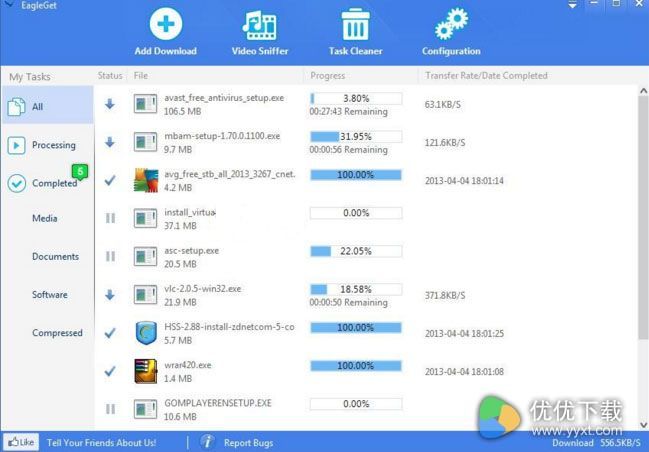Image resolution: width=649 pixels, height=452 pixels.
Task: Open Tell Your Friends About Us link
Action: (x=101, y=442)
